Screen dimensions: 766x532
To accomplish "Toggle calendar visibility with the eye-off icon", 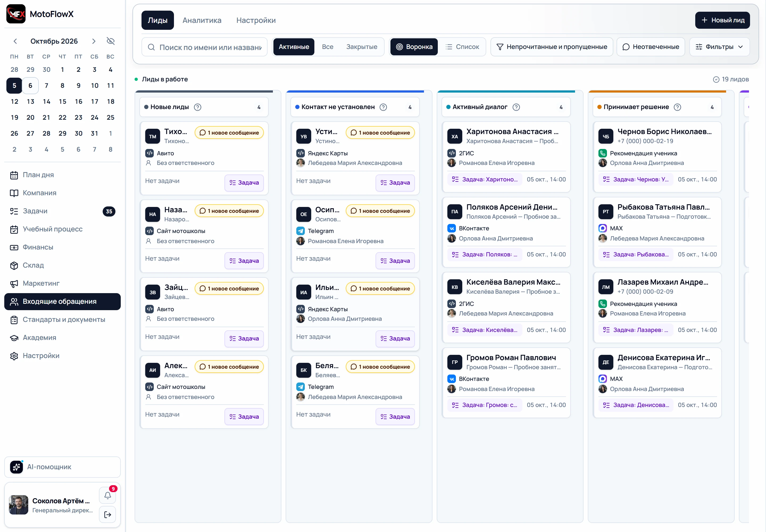I will pyautogui.click(x=110, y=41).
